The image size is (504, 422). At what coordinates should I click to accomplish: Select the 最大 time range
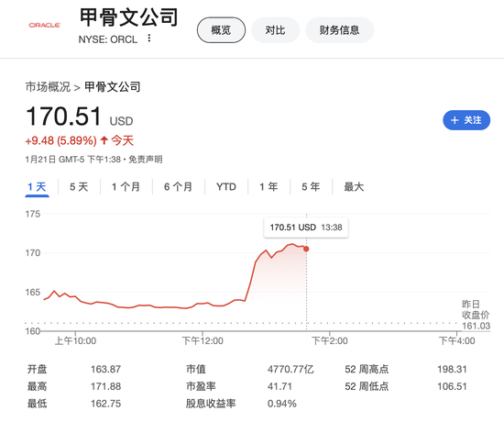point(354,187)
